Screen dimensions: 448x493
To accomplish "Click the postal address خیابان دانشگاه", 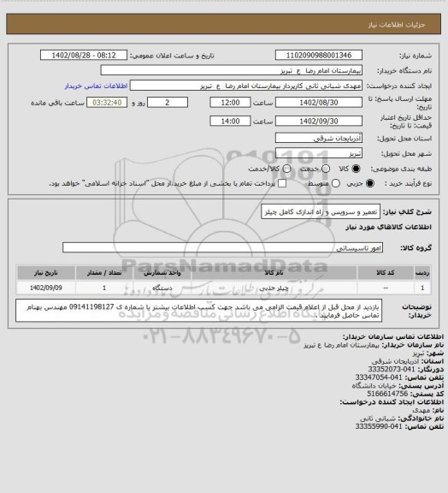I will pyautogui.click(x=374, y=385).
